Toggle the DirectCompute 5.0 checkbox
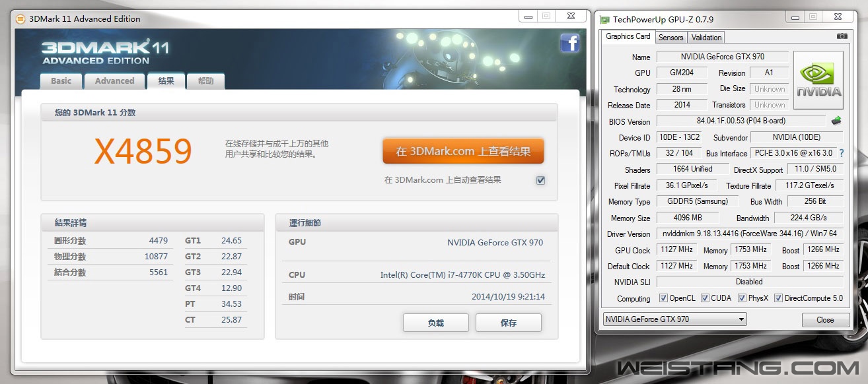This screenshot has width=868, height=384. tap(779, 298)
